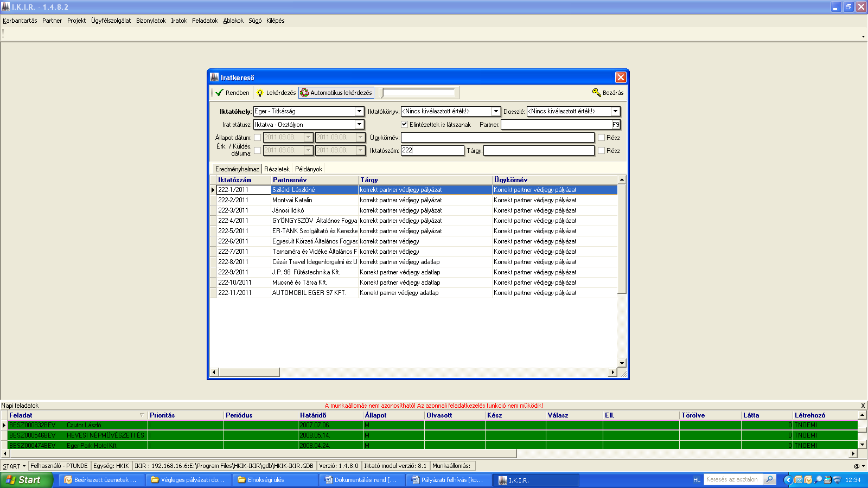Click the progress bar in toolbar

[419, 93]
